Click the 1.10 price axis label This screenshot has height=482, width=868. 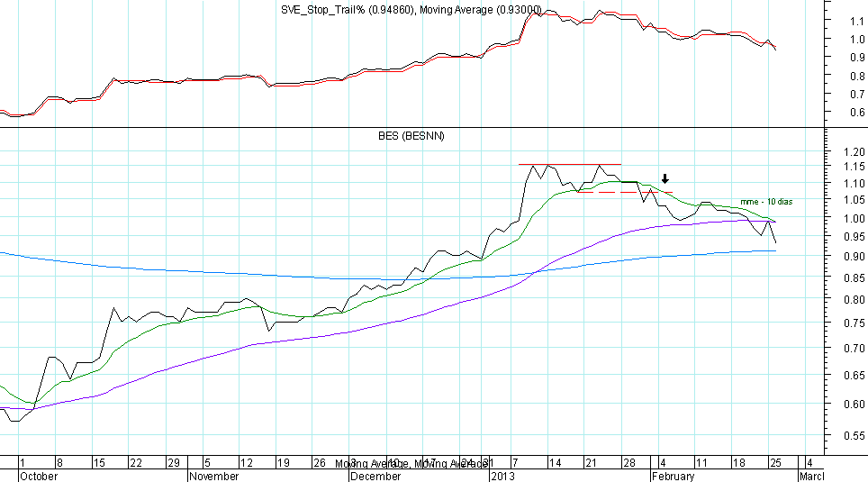pos(854,184)
